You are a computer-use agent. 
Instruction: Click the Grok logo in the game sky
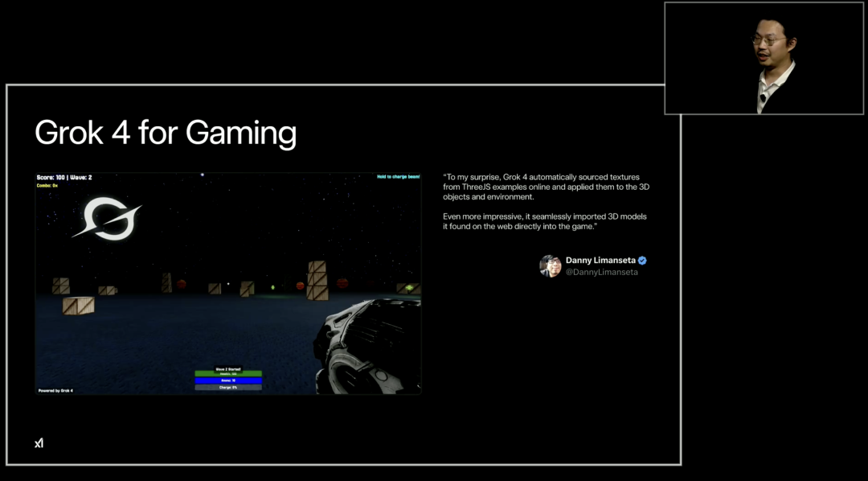click(x=107, y=218)
